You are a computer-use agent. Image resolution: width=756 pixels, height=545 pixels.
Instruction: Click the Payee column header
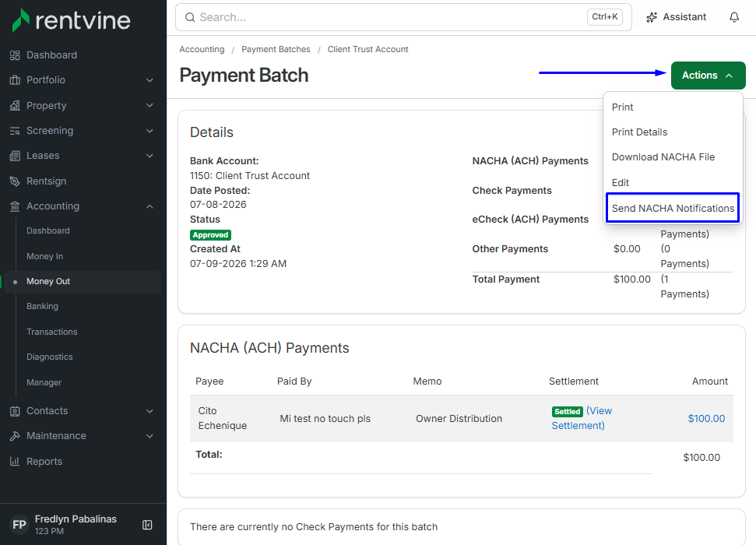point(209,381)
